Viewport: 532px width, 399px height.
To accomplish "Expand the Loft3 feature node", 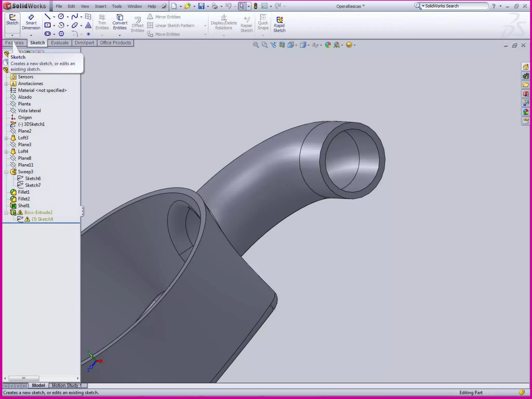I will pos(6,138).
